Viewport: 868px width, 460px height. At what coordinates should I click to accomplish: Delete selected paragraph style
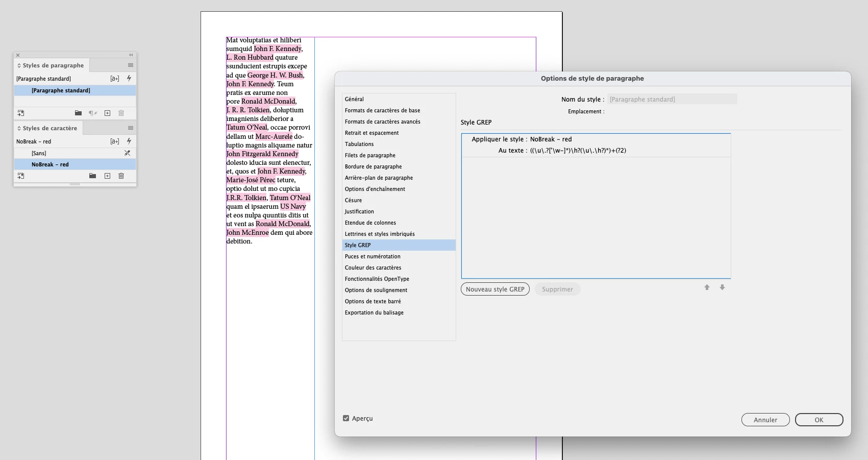tap(121, 113)
